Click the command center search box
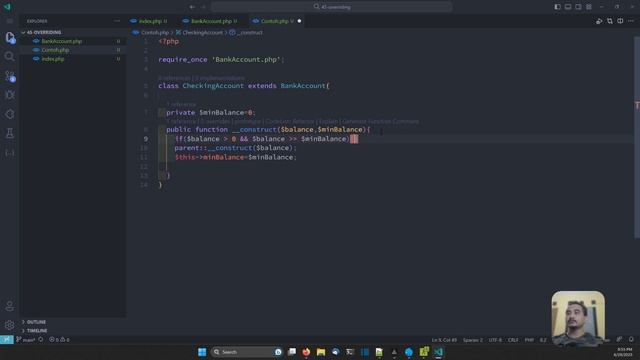Image resolution: width=640 pixels, height=360 pixels. (331, 7)
